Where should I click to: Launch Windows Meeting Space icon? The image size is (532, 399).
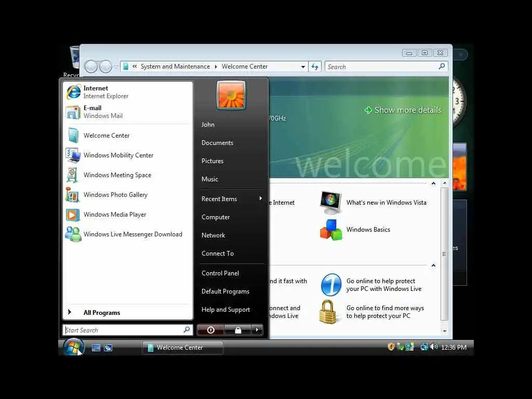tap(72, 175)
